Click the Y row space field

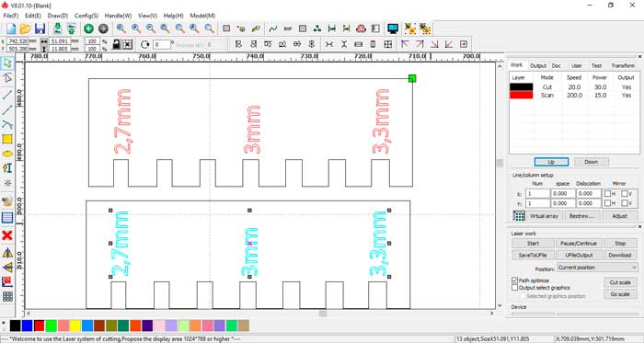562,203
